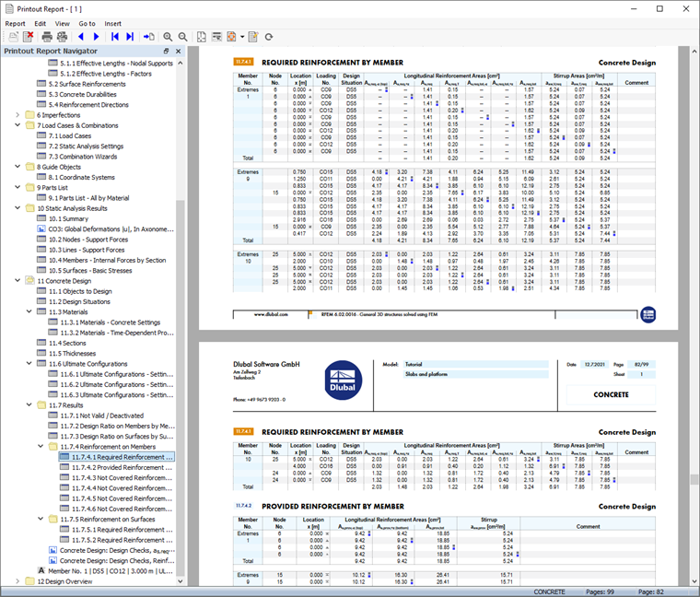Collapse the 10 Static Analysis Results folder

tap(17, 209)
